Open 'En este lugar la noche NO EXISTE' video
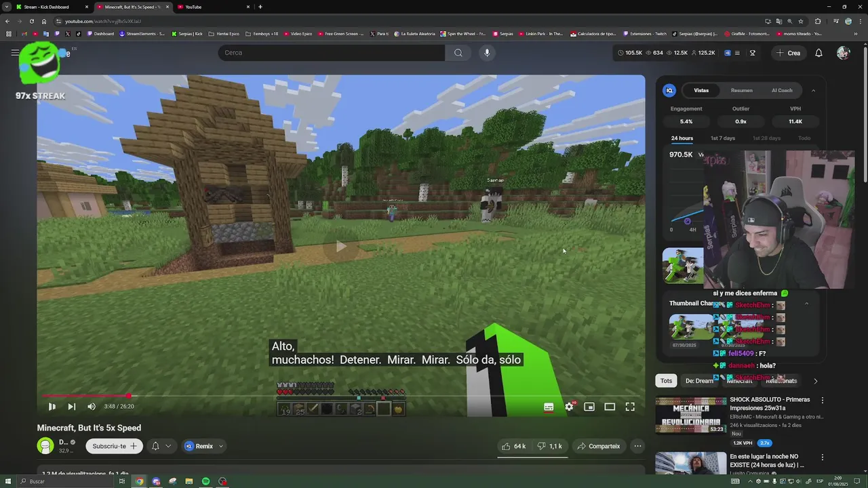868x488 pixels. tap(767, 461)
